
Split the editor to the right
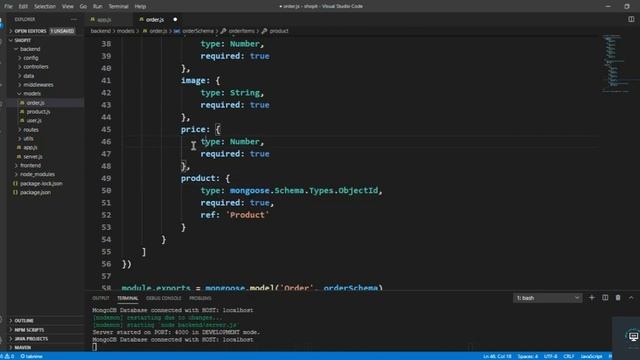tap(631, 19)
